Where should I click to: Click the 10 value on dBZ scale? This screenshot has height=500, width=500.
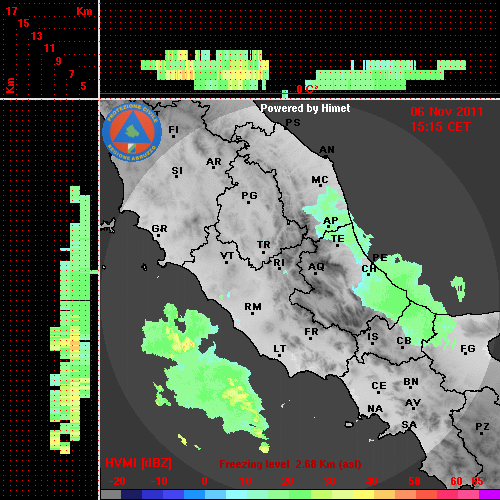tap(246, 481)
